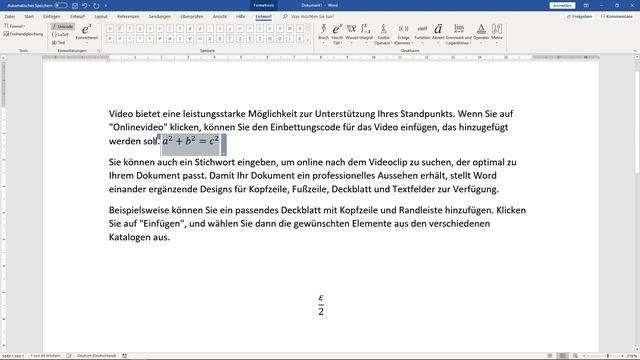Expand the Symbole gallery more arrow
The width and height of the screenshot is (640, 360).
point(308,41)
